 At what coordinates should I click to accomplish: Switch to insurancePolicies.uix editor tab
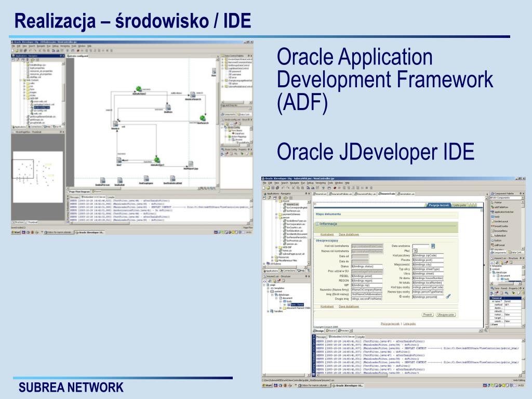coord(340,194)
